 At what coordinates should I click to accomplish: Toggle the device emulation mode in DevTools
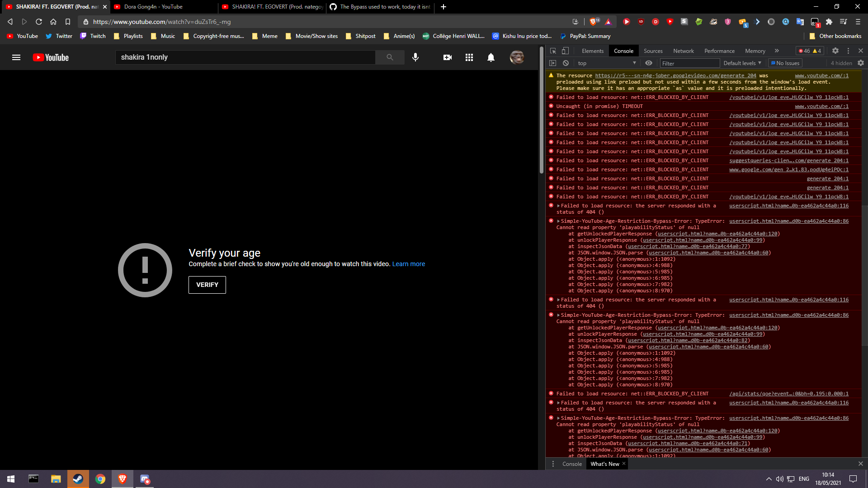pos(565,51)
